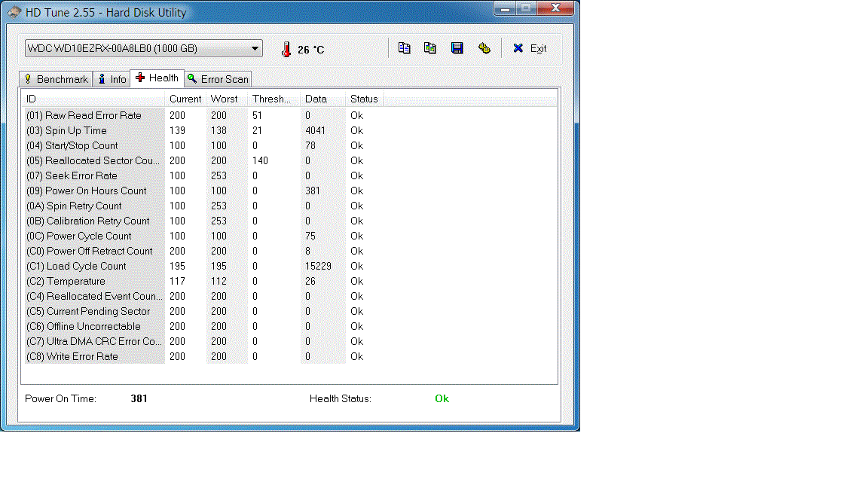Screen dimensions: 868x488
Task: Select the Health tab
Action: coord(157,78)
